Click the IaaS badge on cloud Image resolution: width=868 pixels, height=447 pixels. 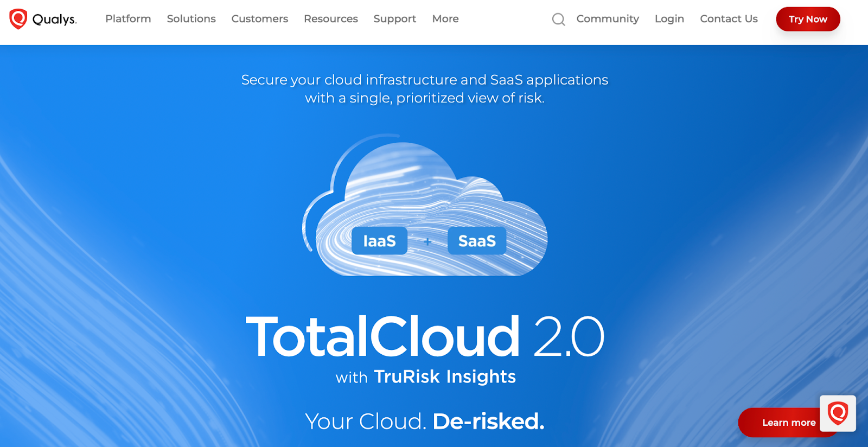click(379, 241)
